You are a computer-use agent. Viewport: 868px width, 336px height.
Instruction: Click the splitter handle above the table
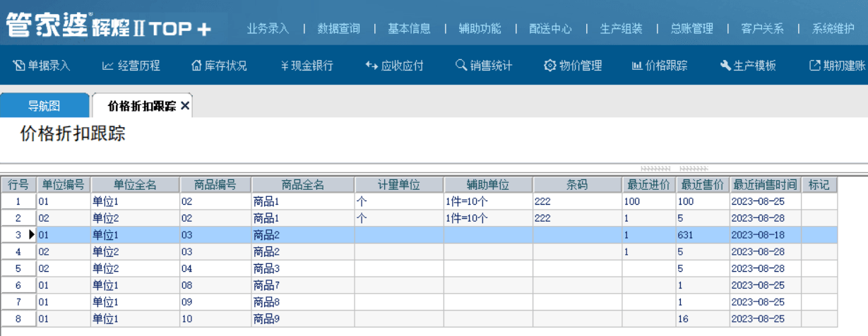coord(674,169)
